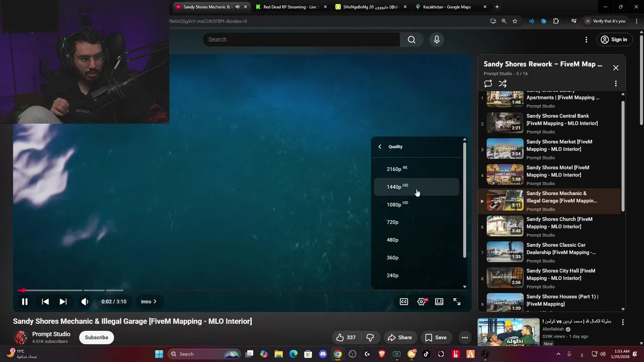Open browser zoom magnifier in address bar
This screenshot has width=644, height=362.
(x=504, y=21)
